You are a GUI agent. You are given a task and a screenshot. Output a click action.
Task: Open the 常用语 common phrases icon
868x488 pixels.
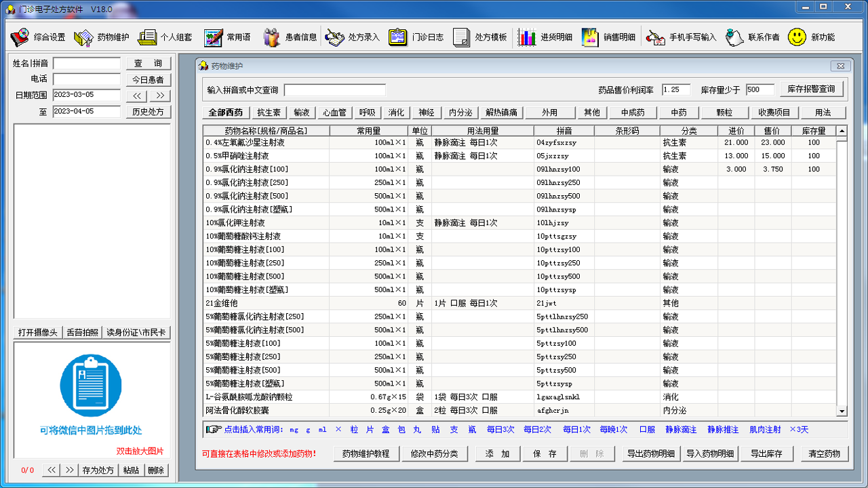[226, 37]
